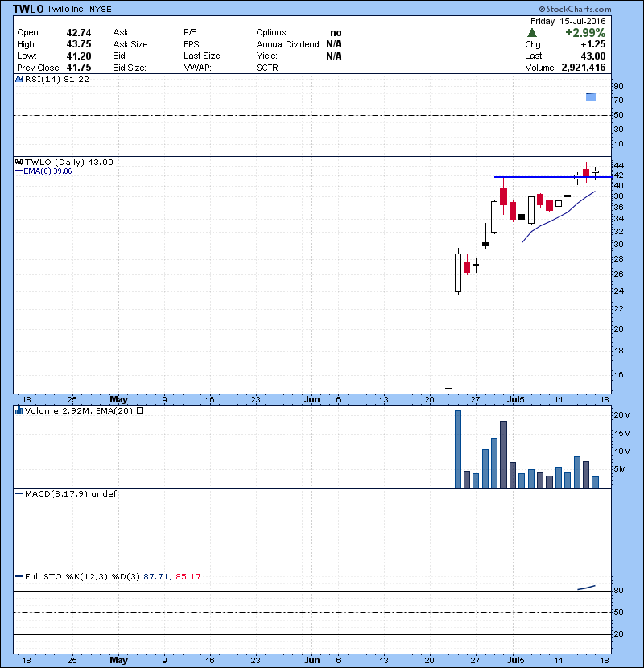Viewport: 644px width, 668px height.
Task: Click the tallest volume bar at 20M
Action: point(458,449)
